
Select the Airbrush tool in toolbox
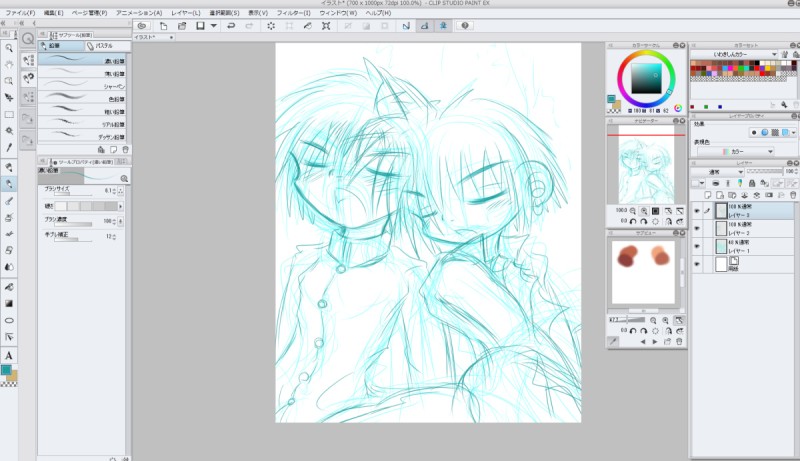(x=9, y=218)
